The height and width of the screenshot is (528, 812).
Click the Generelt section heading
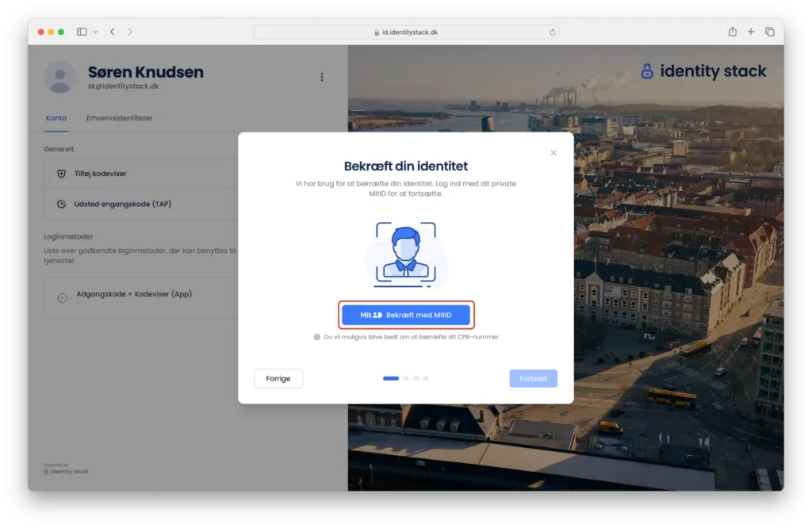tap(59, 149)
